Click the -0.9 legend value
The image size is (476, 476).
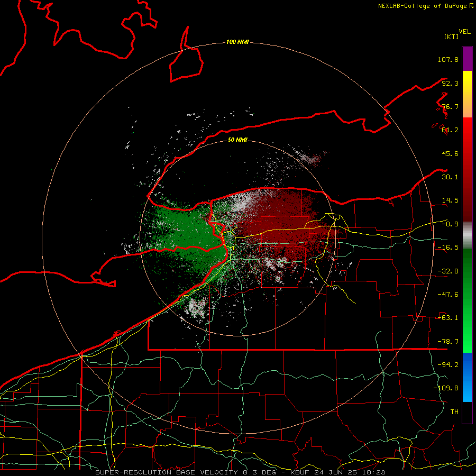[x=450, y=224]
